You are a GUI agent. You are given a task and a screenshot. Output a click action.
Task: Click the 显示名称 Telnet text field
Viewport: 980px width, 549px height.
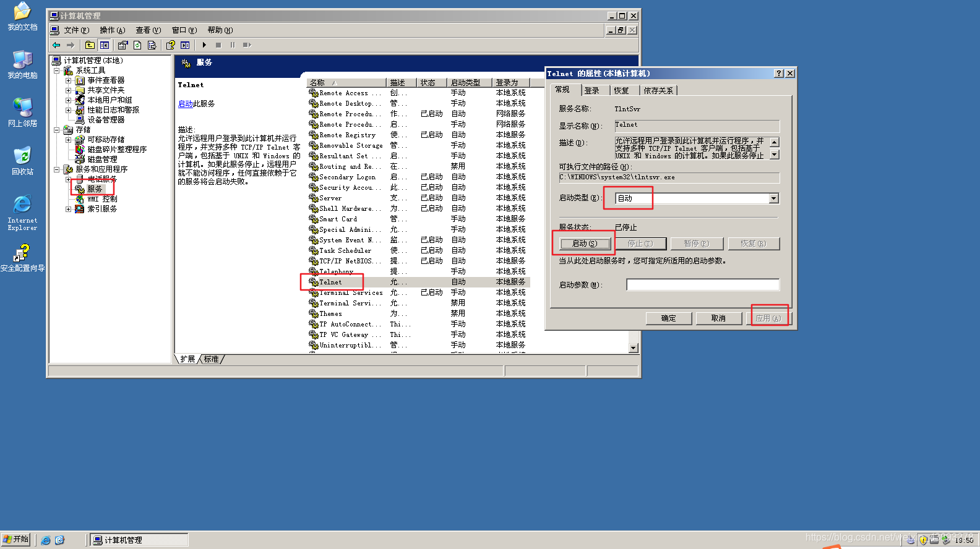coord(697,126)
